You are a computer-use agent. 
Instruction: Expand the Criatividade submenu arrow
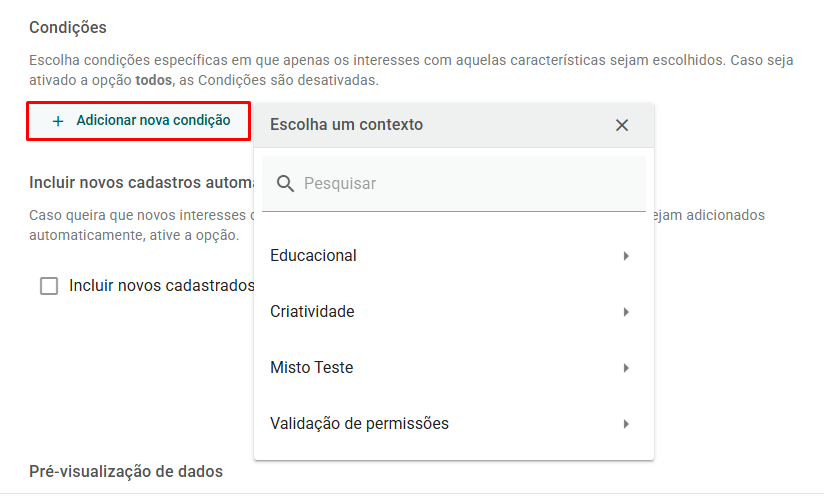tap(626, 312)
